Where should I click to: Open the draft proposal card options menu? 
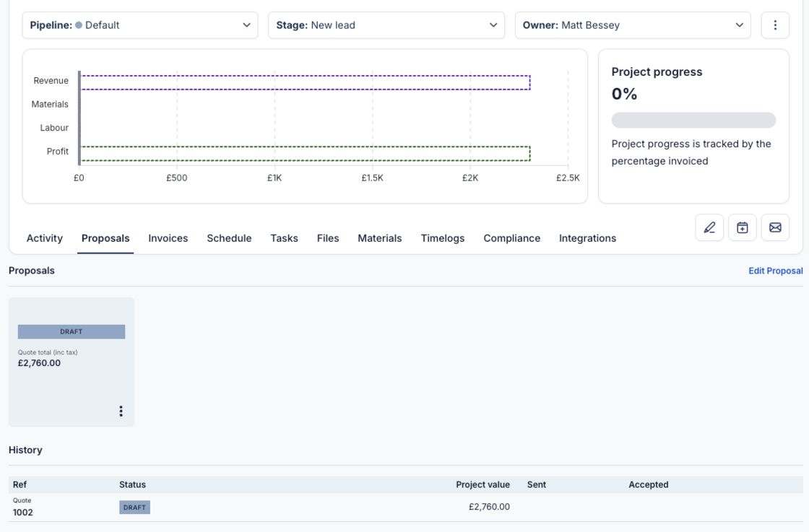tap(121, 411)
